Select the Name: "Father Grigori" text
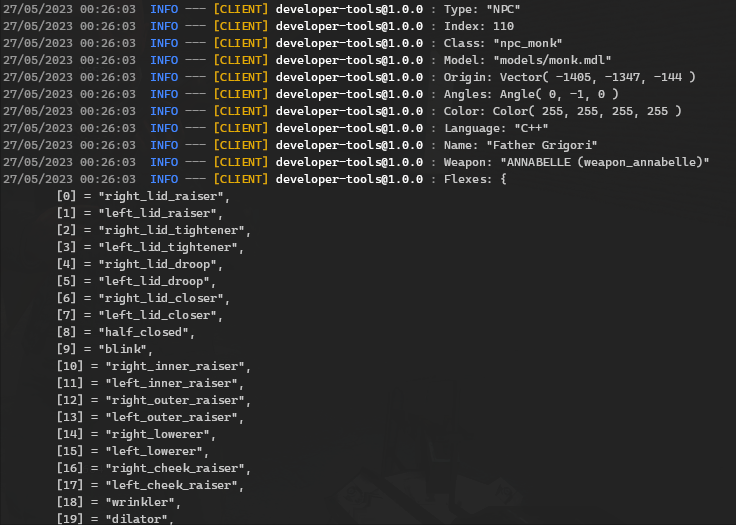Image resolution: width=736 pixels, height=525 pixels. click(520, 145)
